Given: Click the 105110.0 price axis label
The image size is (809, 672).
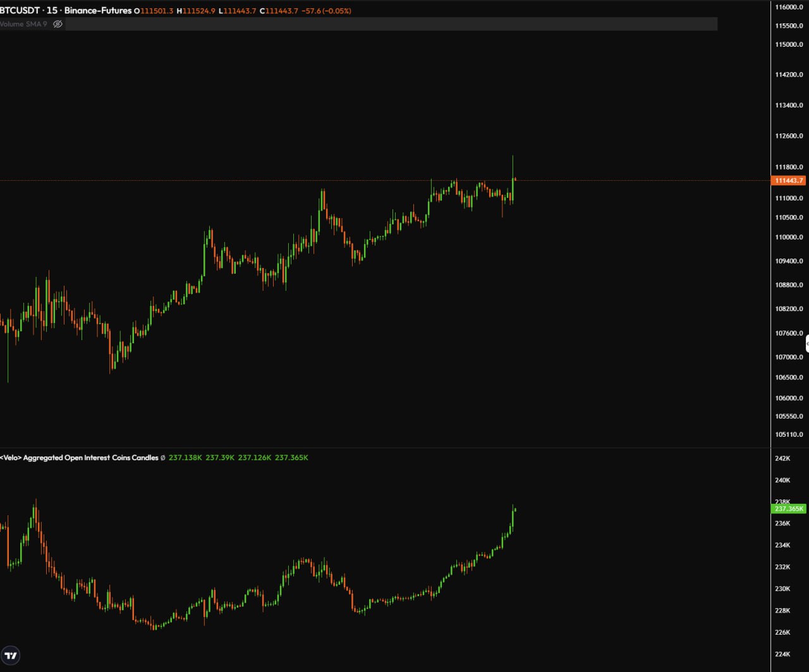Looking at the screenshot, I should pos(789,434).
